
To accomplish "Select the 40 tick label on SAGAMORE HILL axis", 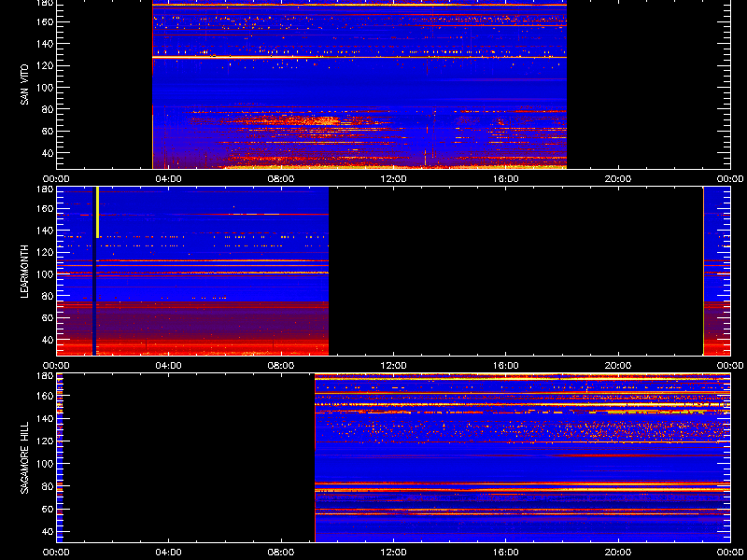I will coord(48,531).
